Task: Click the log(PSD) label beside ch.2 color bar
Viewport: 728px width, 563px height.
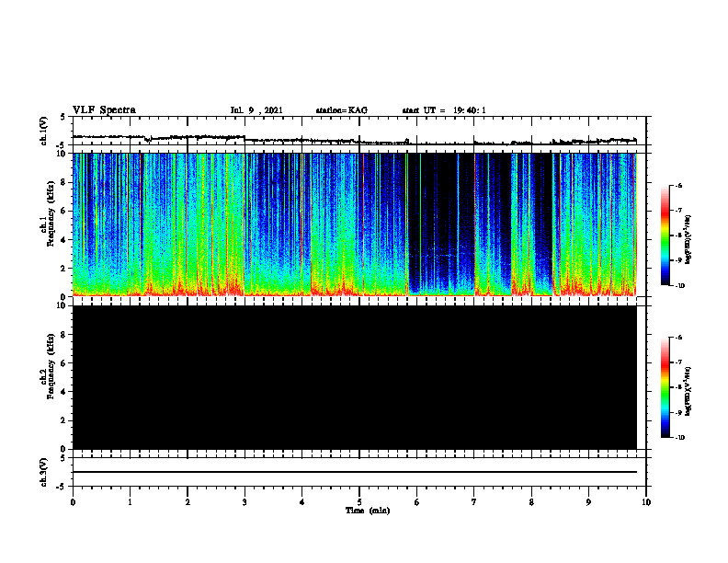Action: [688, 391]
